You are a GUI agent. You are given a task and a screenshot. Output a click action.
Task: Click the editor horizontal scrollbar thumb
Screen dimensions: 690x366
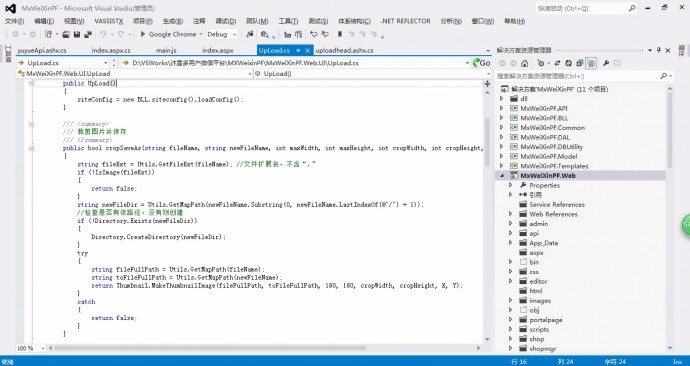(210, 348)
